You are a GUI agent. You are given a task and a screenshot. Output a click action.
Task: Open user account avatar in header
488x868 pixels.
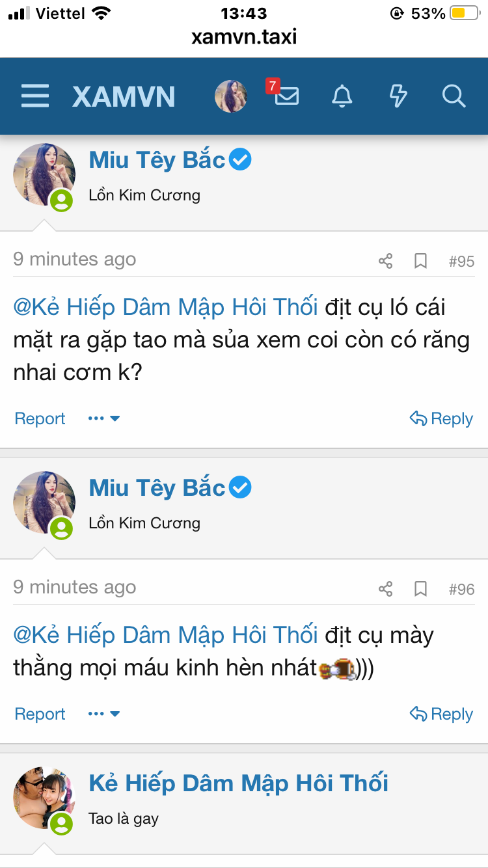(231, 96)
